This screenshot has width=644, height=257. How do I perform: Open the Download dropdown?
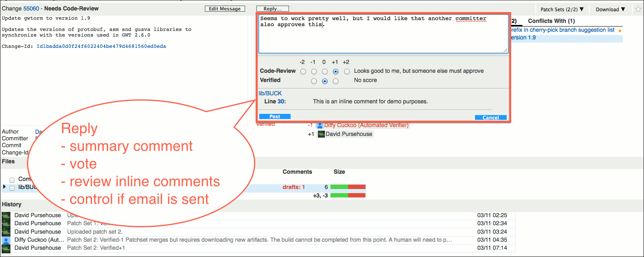(610, 9)
